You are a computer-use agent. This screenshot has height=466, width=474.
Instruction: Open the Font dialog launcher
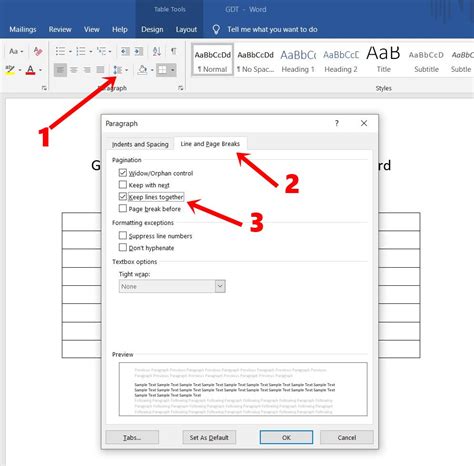(44, 88)
